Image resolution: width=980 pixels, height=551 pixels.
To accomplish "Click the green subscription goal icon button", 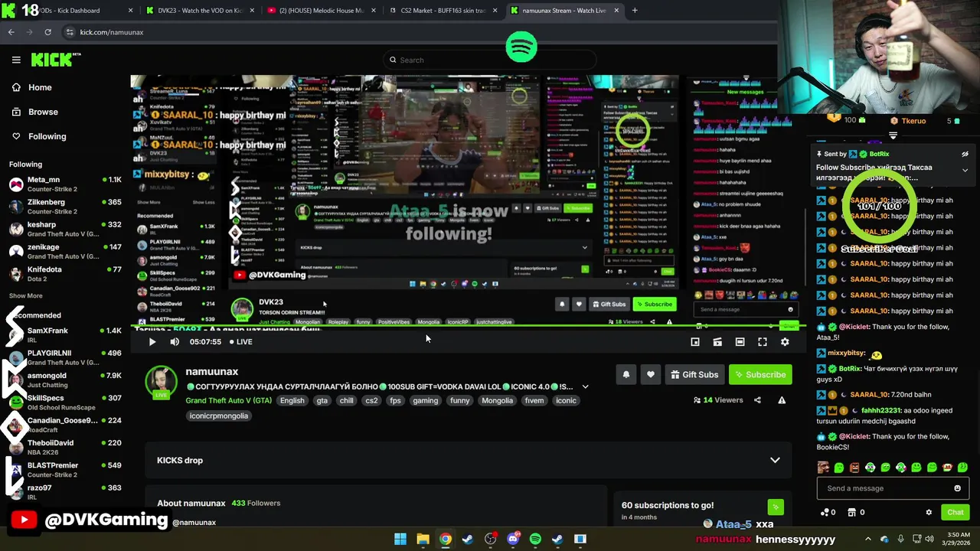I will 775,507.
